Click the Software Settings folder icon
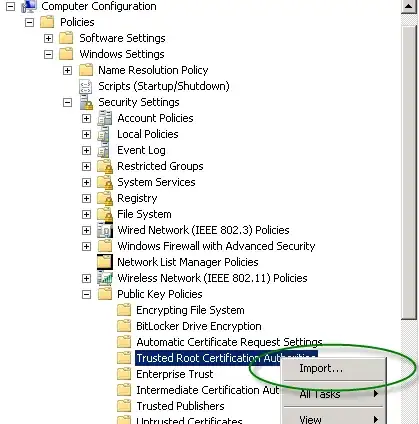Screen dimensions: 419x424 (66, 38)
